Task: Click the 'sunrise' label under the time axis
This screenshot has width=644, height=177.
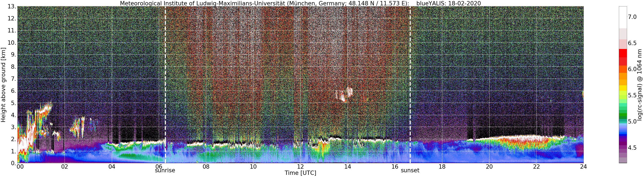Action: pyautogui.click(x=165, y=171)
